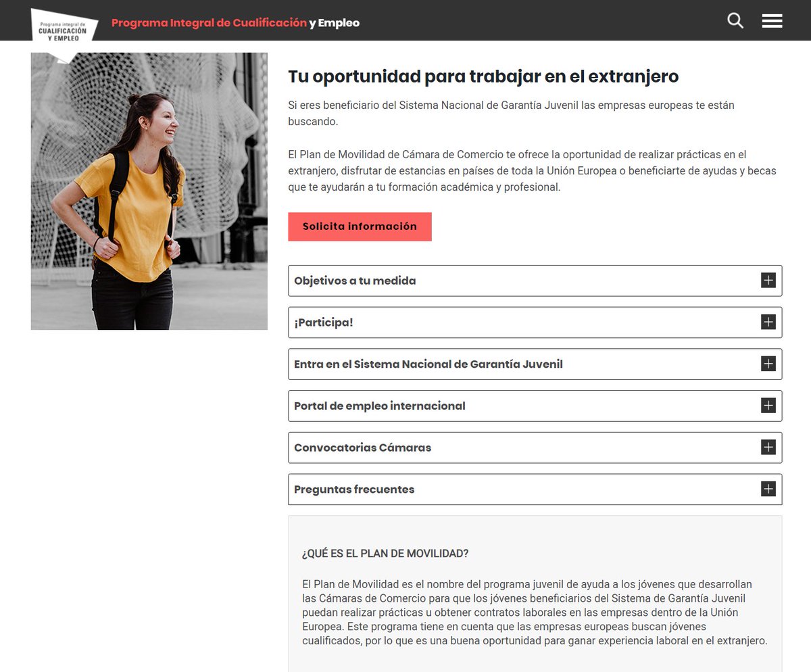This screenshot has height=672, width=811.
Task: Click Entra en el Sistema Nacional de Garantía Juvenil label
Action: point(428,364)
